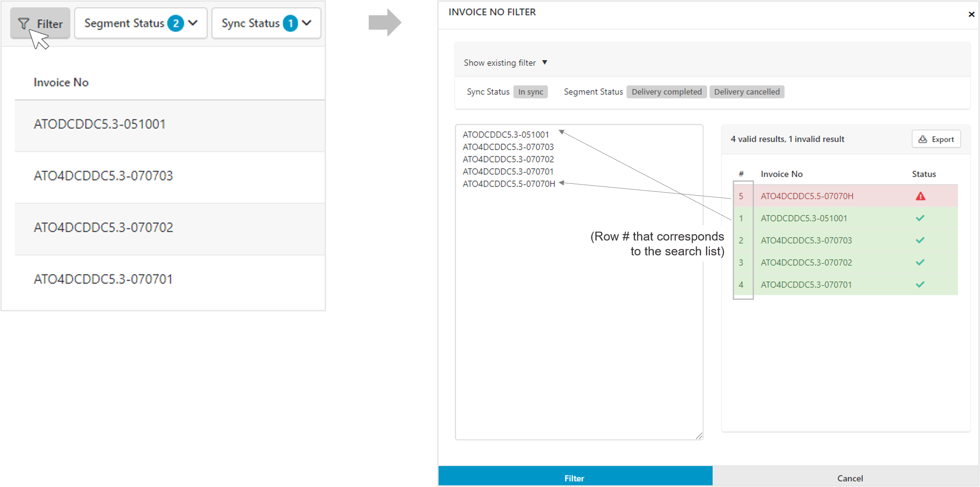The height and width of the screenshot is (487, 980).
Task: Close the Invoice No Filter dialog
Action: click(x=971, y=14)
